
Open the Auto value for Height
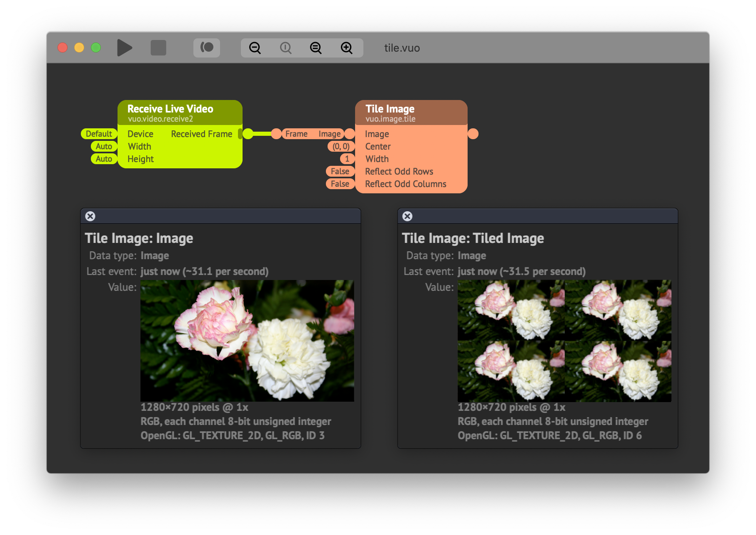[103, 159]
